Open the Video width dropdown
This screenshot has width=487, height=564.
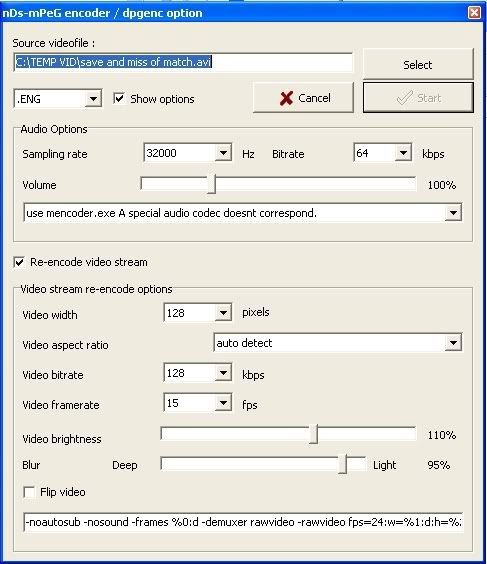[223, 313]
